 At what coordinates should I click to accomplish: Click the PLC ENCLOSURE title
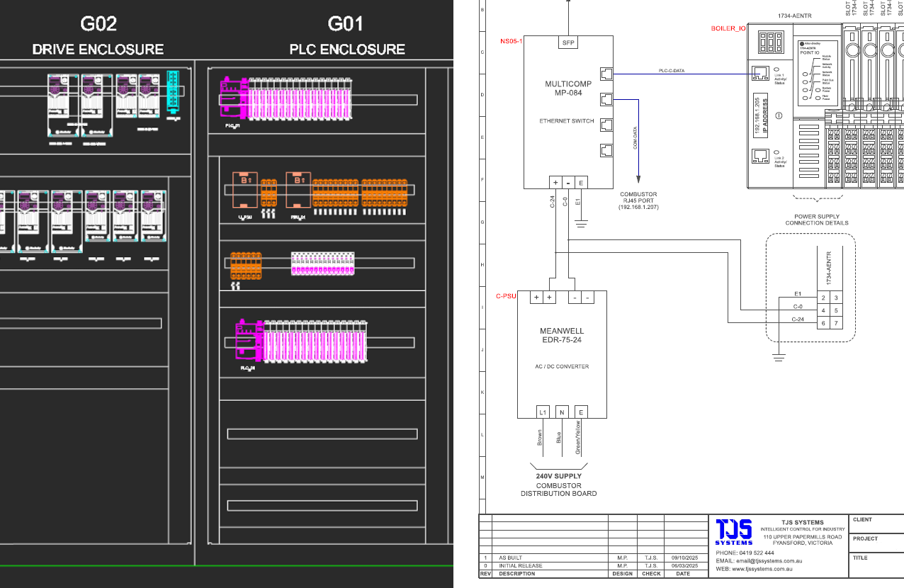347,50
